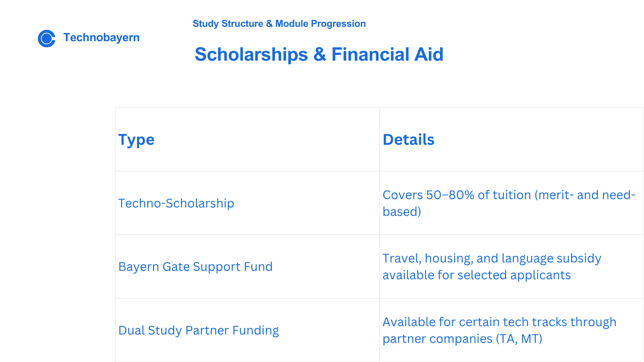Select the word Scholarships in the title

pos(251,54)
